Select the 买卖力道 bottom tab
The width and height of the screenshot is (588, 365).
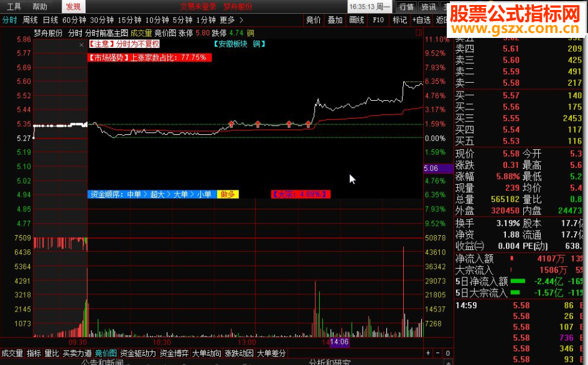(77, 353)
